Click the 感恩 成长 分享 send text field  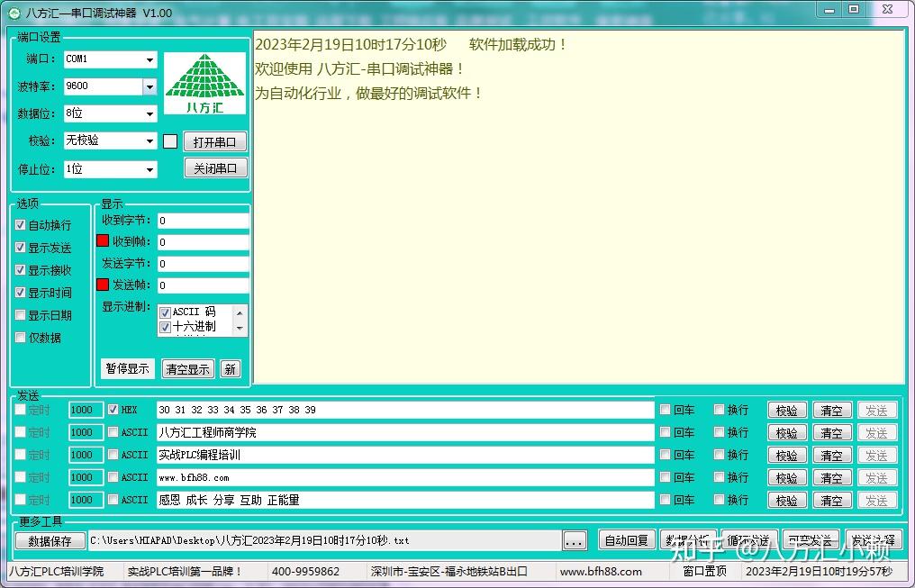point(405,500)
